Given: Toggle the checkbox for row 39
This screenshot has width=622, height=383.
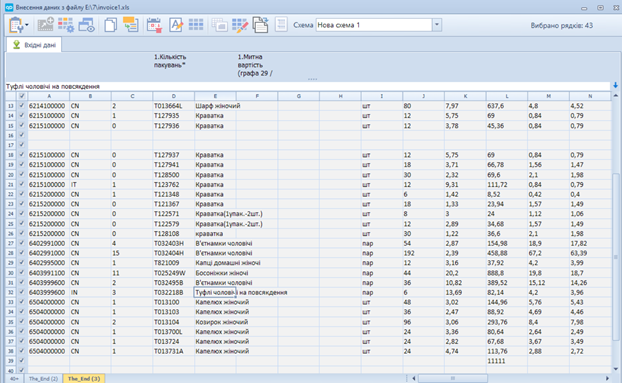Looking at the screenshot, I should point(22,361).
